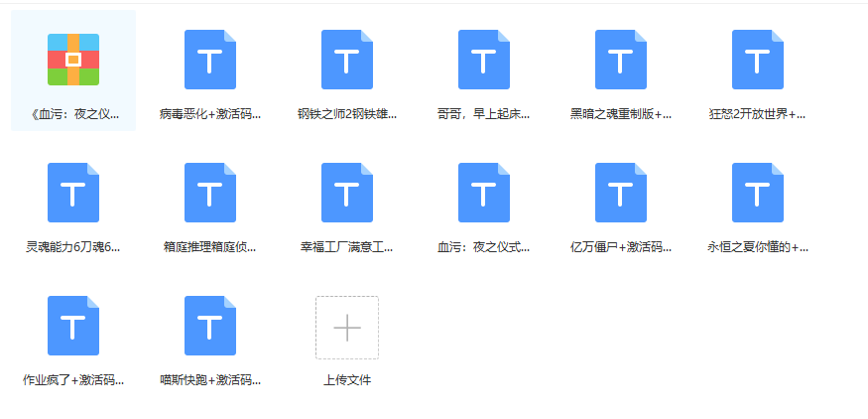This screenshot has width=868, height=419.
Task: Select the archive icon for 《血污：夜之仪...
Action: tap(73, 60)
